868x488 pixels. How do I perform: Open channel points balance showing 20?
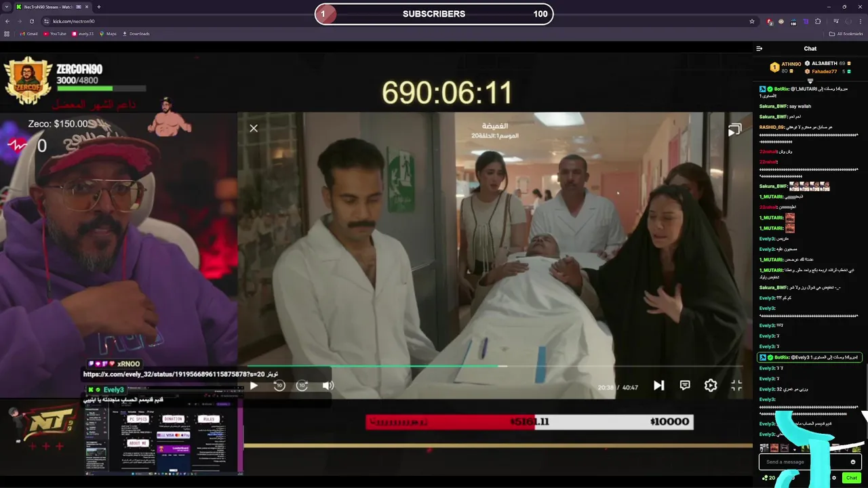[x=768, y=478]
